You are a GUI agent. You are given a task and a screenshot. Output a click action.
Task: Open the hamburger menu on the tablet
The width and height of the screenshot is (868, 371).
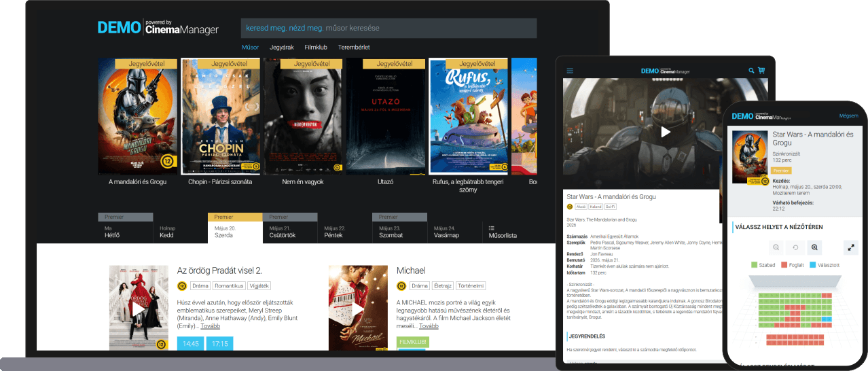coord(570,71)
